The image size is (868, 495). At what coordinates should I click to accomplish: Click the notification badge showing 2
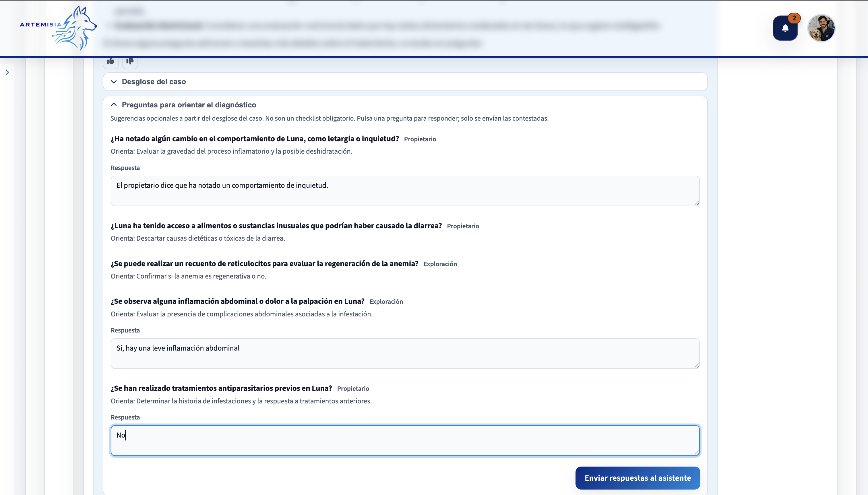click(x=794, y=18)
